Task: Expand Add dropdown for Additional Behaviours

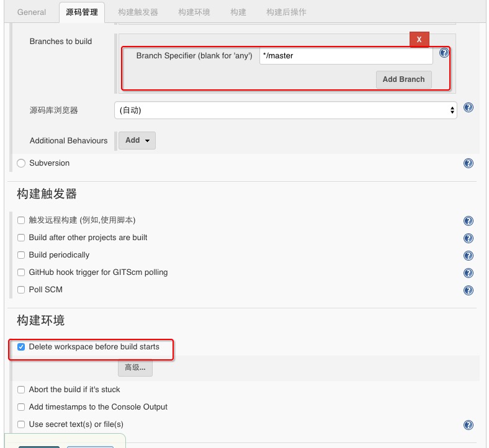Action: tap(137, 140)
